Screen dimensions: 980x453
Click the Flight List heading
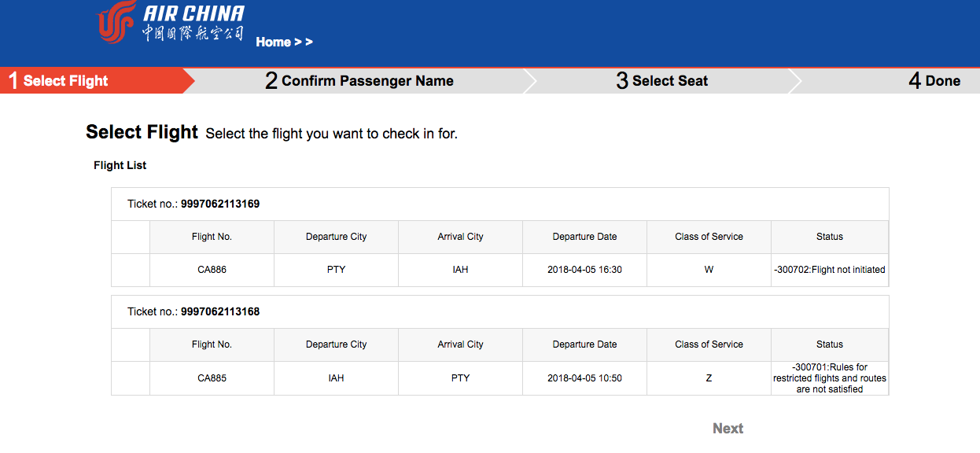[x=120, y=165]
